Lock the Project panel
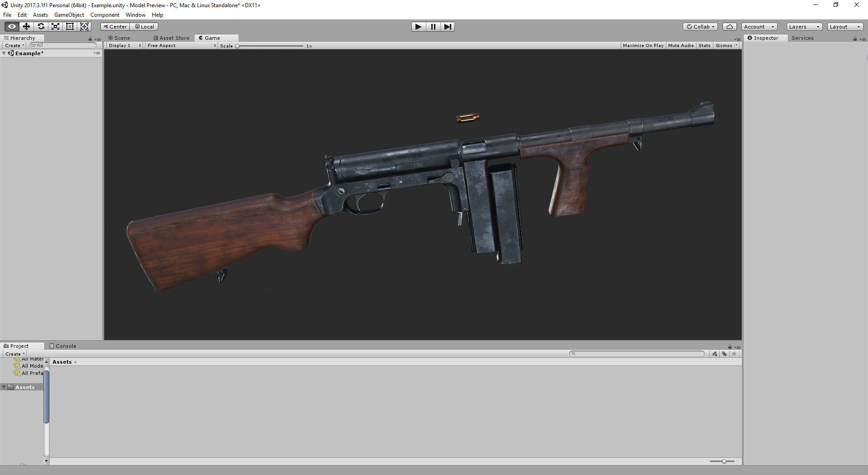This screenshot has width=868, height=475. coord(730,347)
